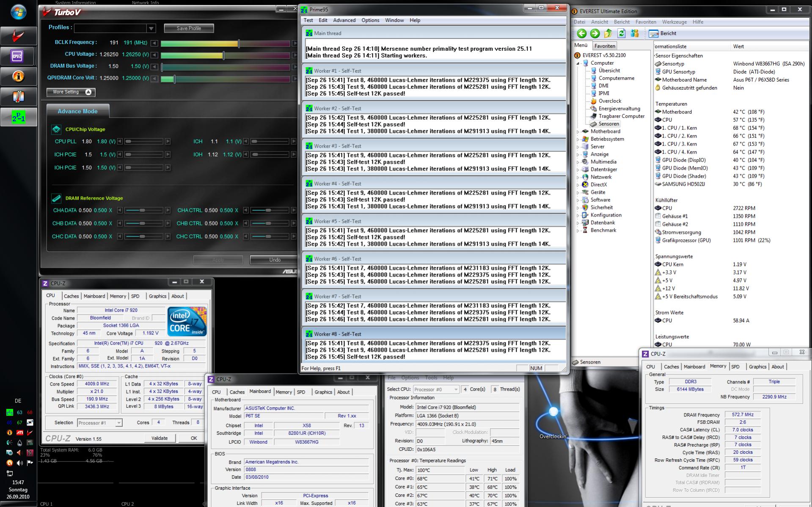Decrease CPU Voltage with its left arrow

pos(154,55)
